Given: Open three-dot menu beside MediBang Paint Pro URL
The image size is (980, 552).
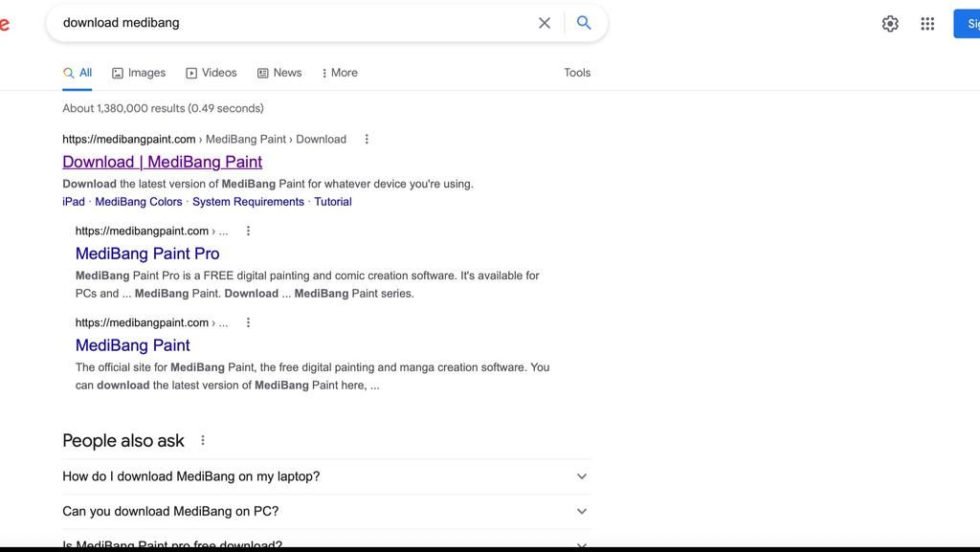Looking at the screenshot, I should [x=249, y=232].
